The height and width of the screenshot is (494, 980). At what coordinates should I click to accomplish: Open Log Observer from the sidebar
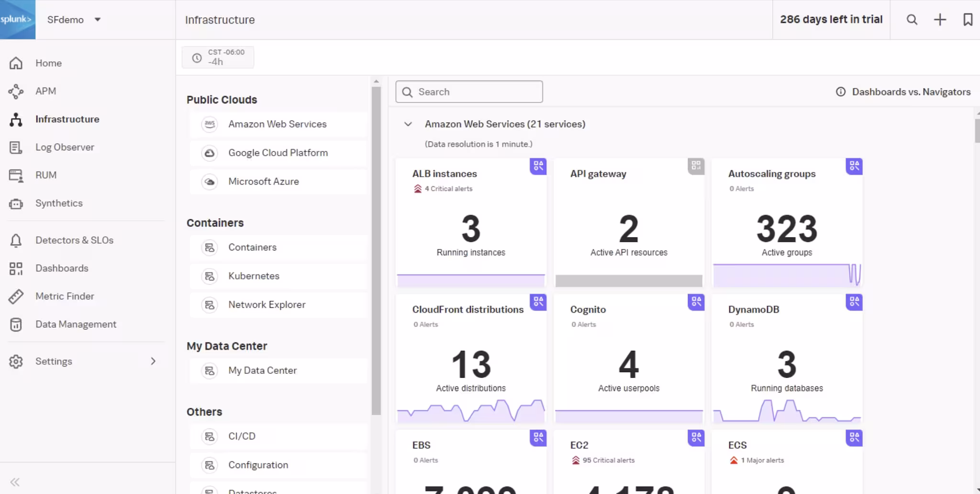(65, 147)
